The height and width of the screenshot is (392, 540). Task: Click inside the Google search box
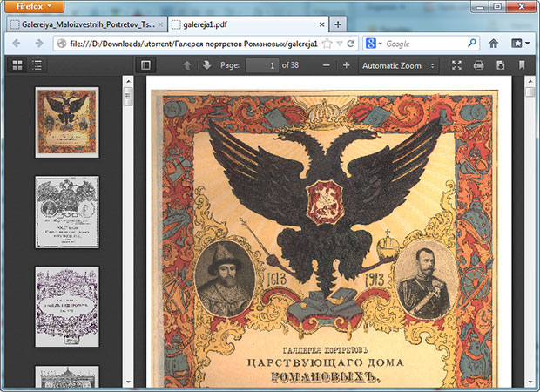click(x=425, y=44)
